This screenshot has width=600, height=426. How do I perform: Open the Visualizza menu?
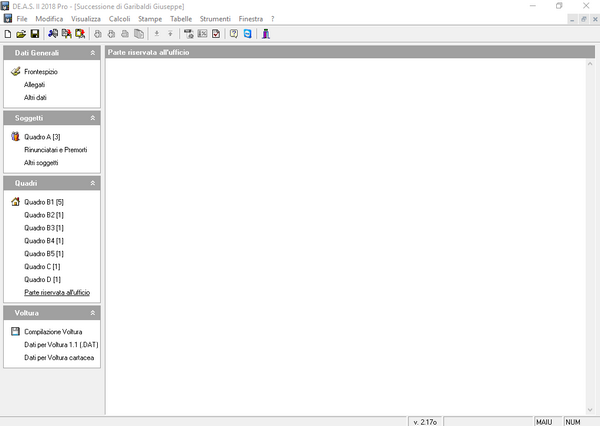point(86,19)
